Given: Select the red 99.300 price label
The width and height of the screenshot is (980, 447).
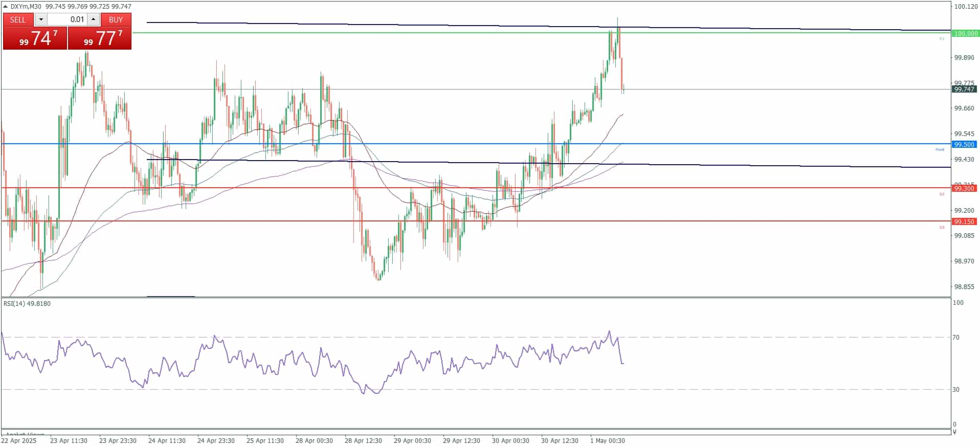Looking at the screenshot, I should 965,189.
